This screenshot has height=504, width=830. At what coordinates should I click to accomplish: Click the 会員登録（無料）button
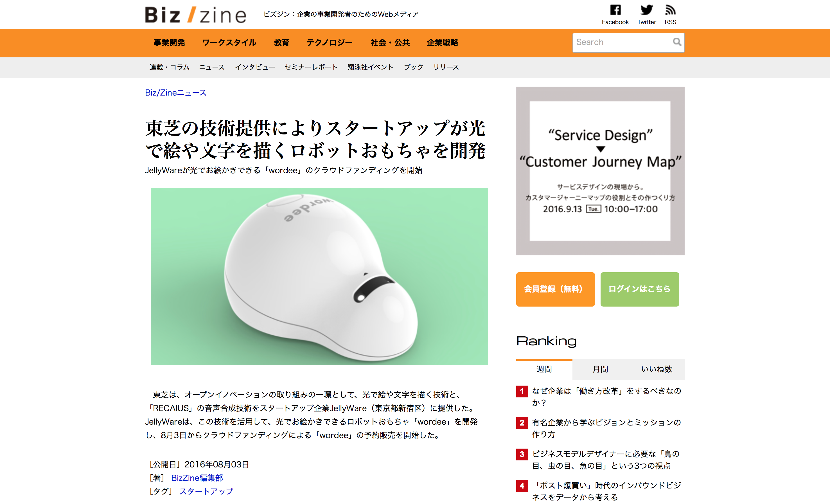pos(555,289)
